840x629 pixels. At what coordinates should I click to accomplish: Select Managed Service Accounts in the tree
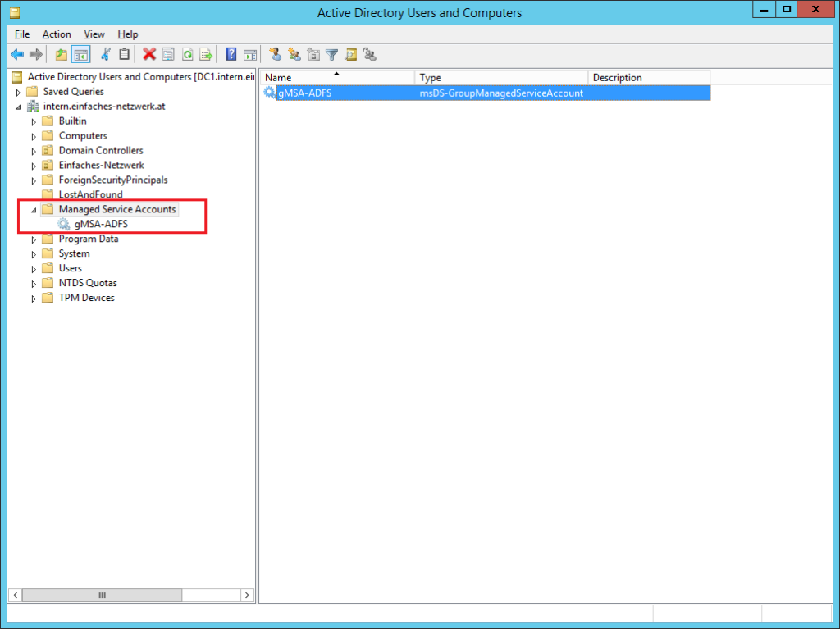(x=117, y=209)
